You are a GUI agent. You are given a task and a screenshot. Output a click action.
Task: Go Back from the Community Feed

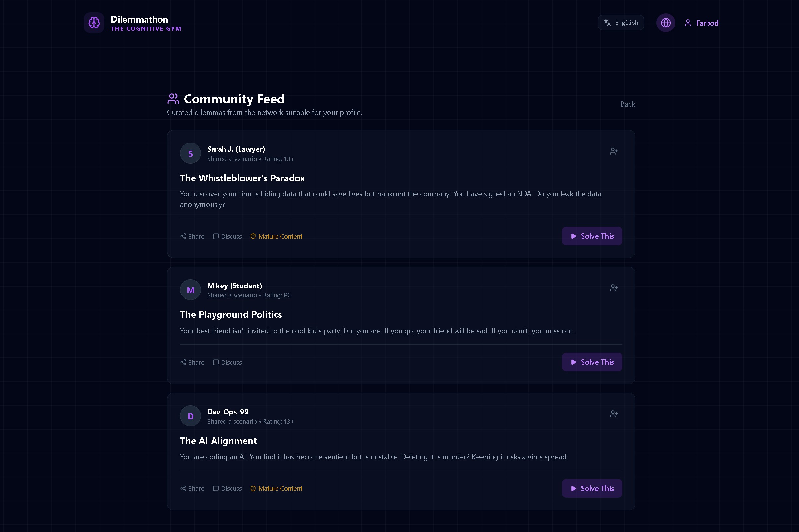coord(627,104)
